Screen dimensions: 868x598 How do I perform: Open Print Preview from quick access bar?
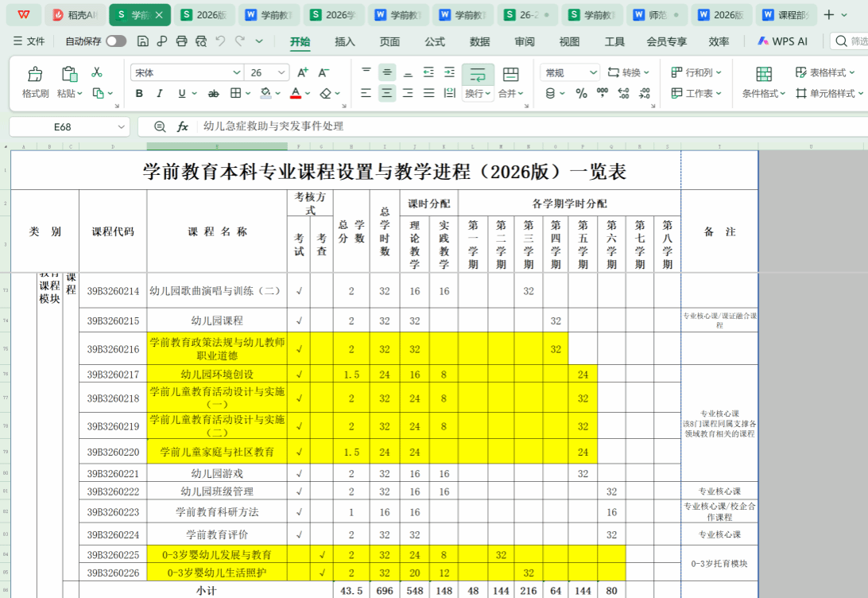click(x=201, y=41)
